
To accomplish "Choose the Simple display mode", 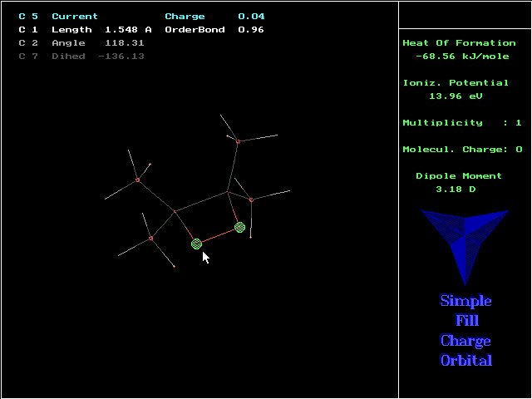I will click(465, 301).
